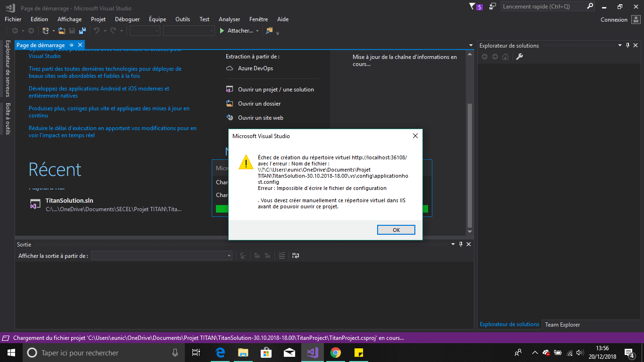Open the notifications flag icon
This screenshot has height=362, width=644.
click(472, 7)
